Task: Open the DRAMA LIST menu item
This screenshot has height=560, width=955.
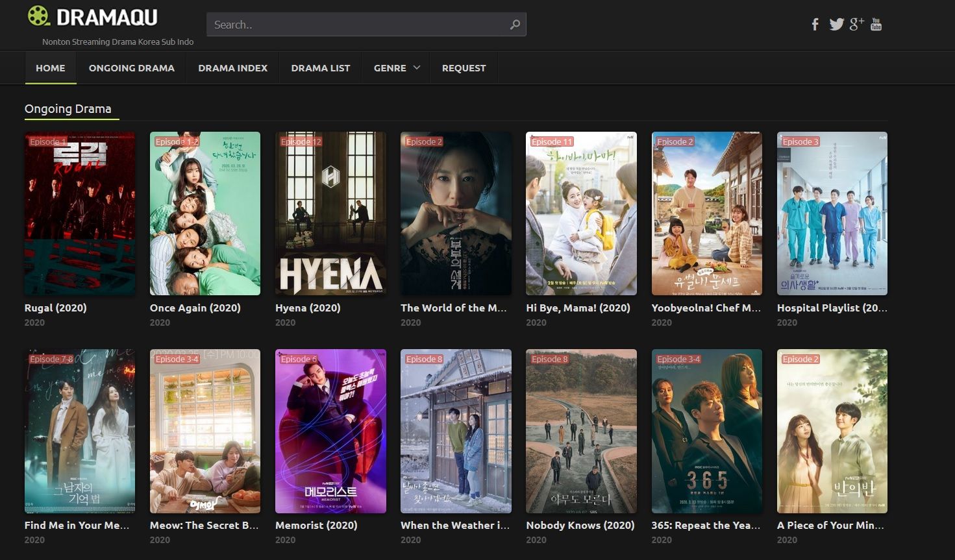Action: tap(321, 68)
